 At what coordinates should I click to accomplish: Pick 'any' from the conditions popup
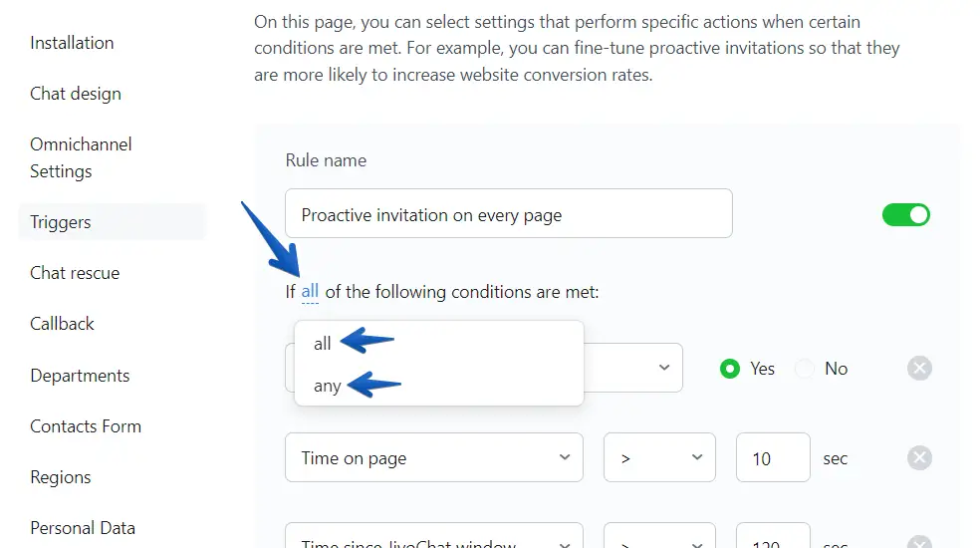tap(328, 386)
